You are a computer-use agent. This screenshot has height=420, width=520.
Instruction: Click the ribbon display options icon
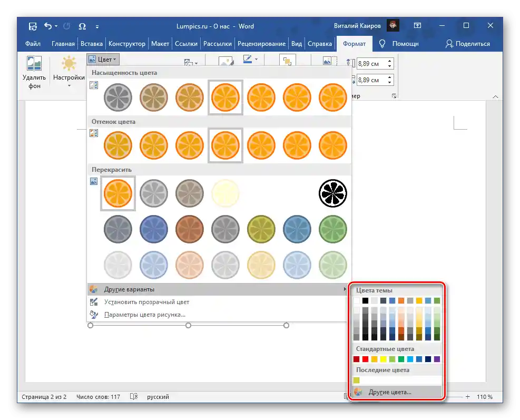417,26
